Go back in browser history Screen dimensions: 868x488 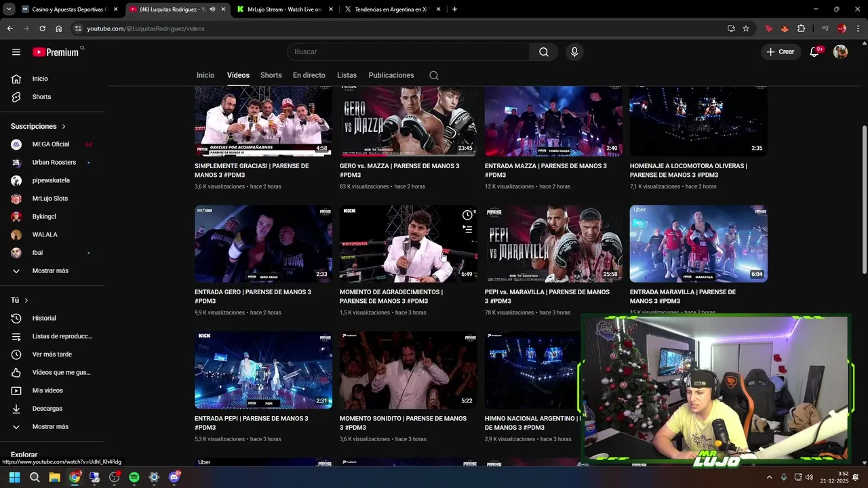coord(9,28)
